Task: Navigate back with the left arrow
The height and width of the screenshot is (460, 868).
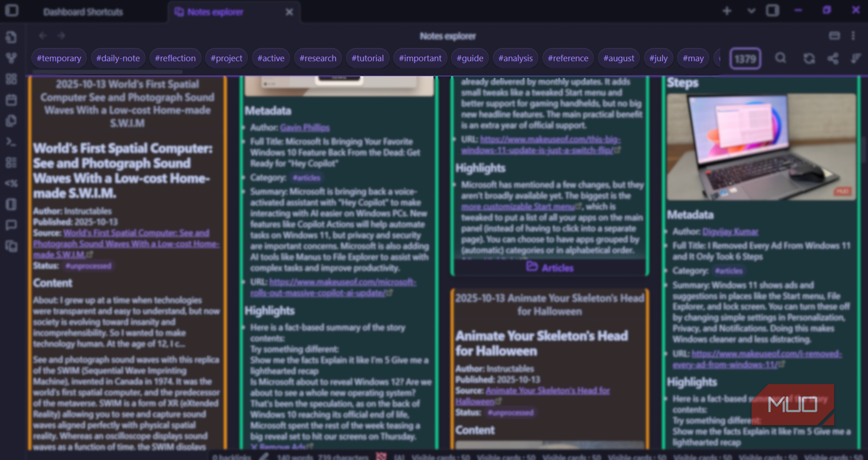Action: (x=43, y=36)
